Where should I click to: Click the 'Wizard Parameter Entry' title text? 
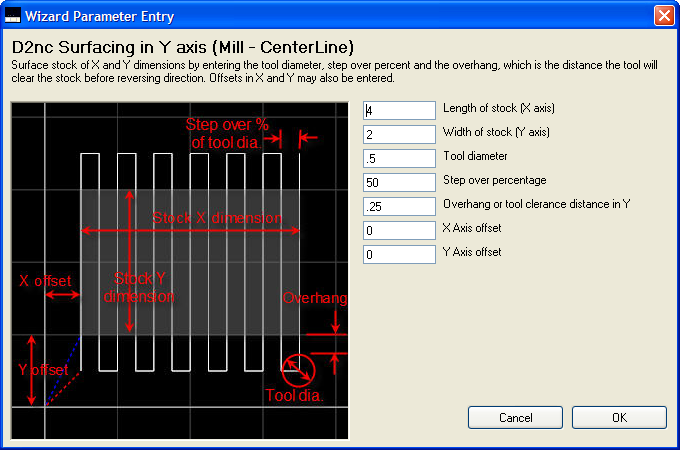click(x=99, y=16)
